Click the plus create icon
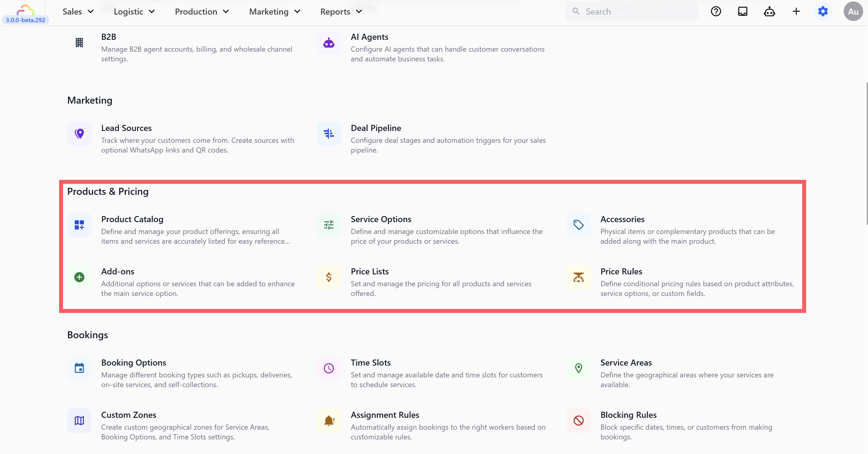The image size is (868, 454). coord(796,12)
